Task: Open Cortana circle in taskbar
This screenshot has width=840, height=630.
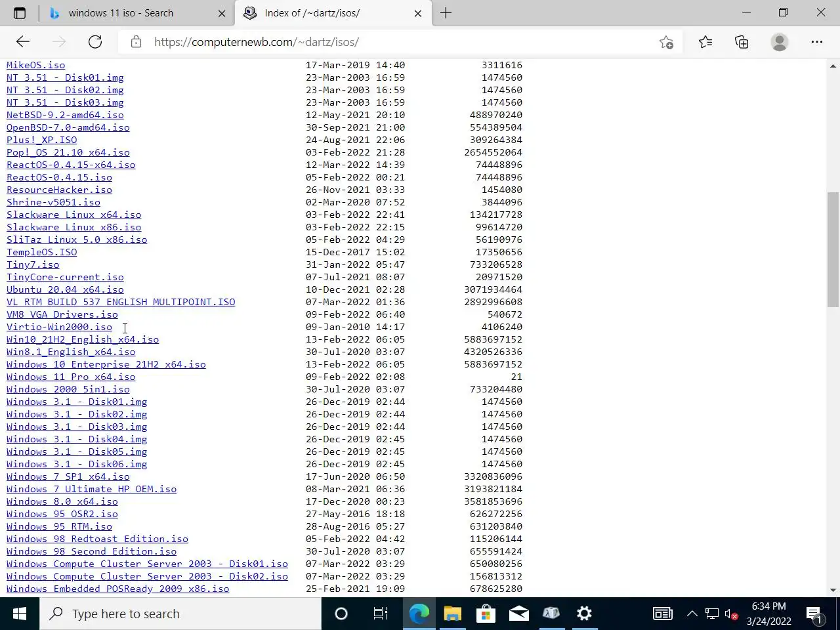Action: click(341, 614)
